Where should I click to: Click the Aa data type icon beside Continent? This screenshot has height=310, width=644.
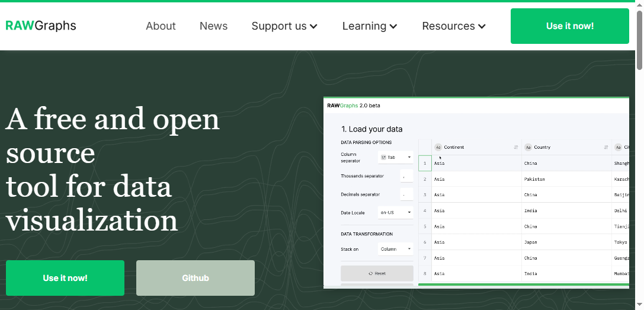tap(438, 148)
